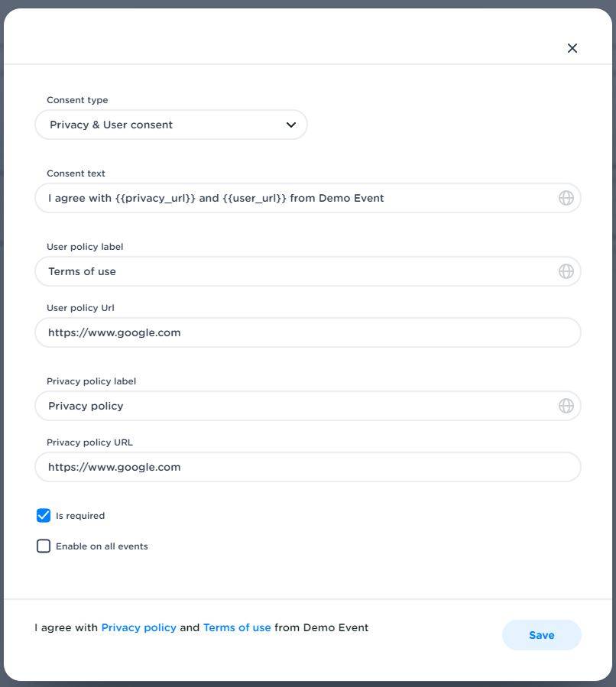
Task: Enable on all events checkbox
Action: pos(44,546)
